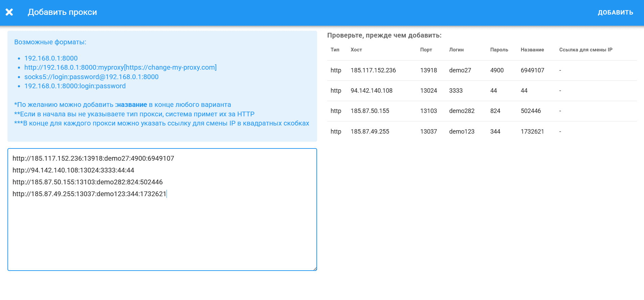Click the Порт column header

[x=426, y=50]
